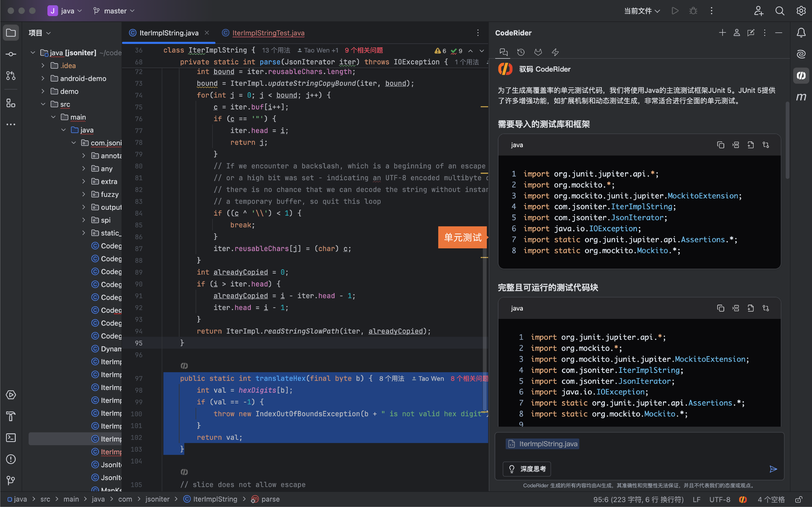Close the IterImplString.java tab

point(207,33)
